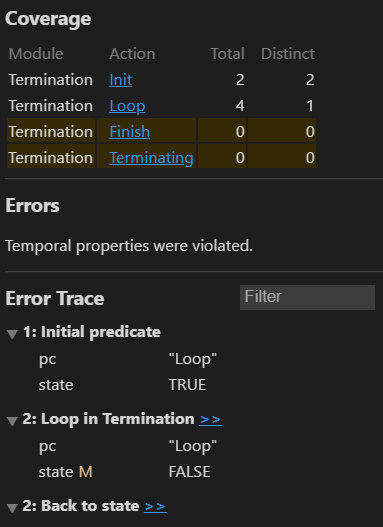Click the Total column header

227,54
